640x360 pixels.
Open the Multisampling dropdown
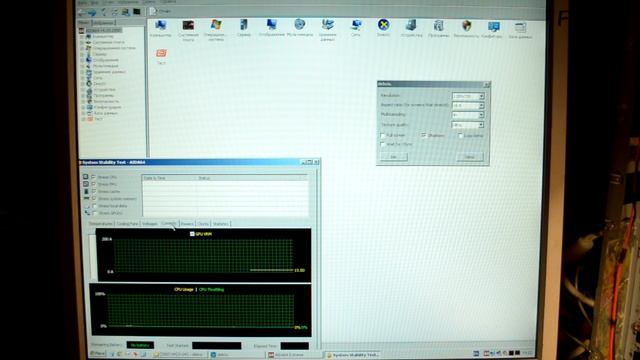(468, 116)
